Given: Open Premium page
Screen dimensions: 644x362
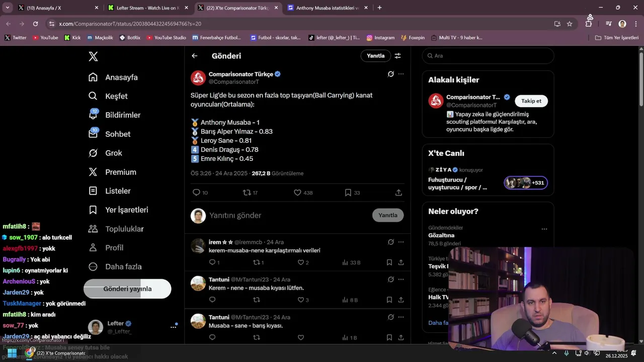Looking at the screenshot, I should [x=112, y=172].
